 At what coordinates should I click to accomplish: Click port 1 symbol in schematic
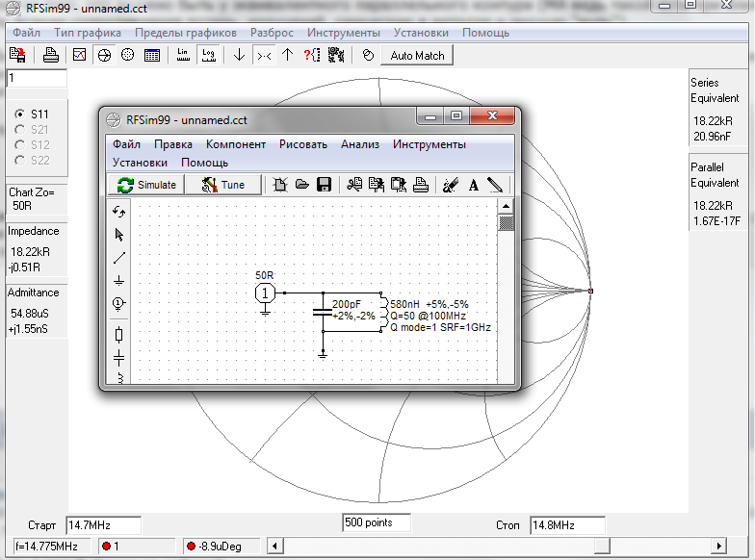pos(265,293)
